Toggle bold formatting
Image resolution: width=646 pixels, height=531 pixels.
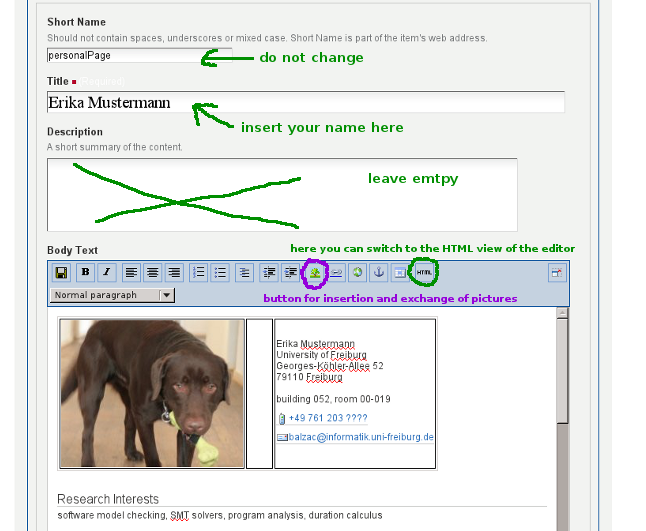click(x=85, y=272)
